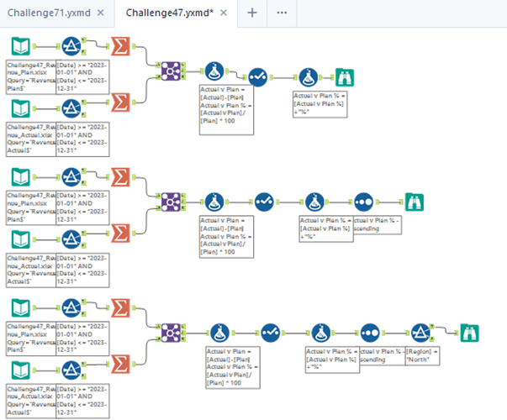This screenshot has width=507, height=420.
Task: Click the bottom workflow's lower Summarize tool
Action: pyautogui.click(x=120, y=364)
